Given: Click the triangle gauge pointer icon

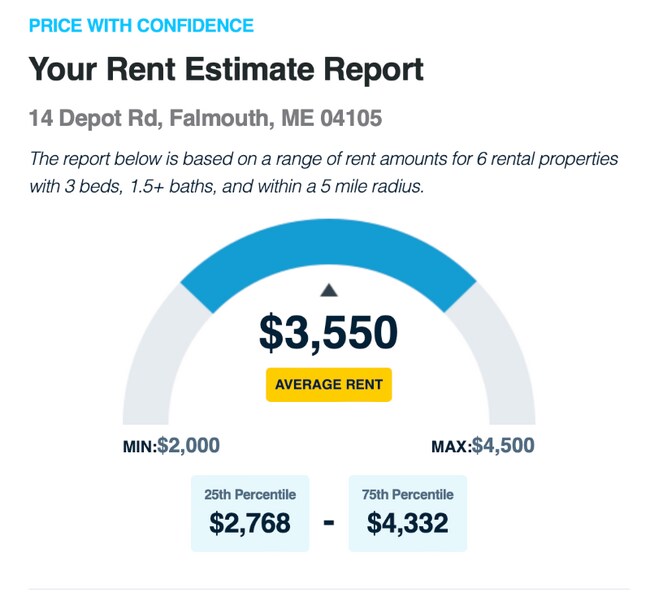Looking at the screenshot, I should 329,290.
